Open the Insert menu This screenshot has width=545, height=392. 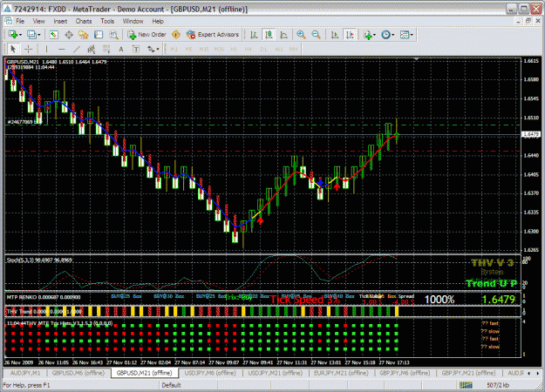(60, 21)
